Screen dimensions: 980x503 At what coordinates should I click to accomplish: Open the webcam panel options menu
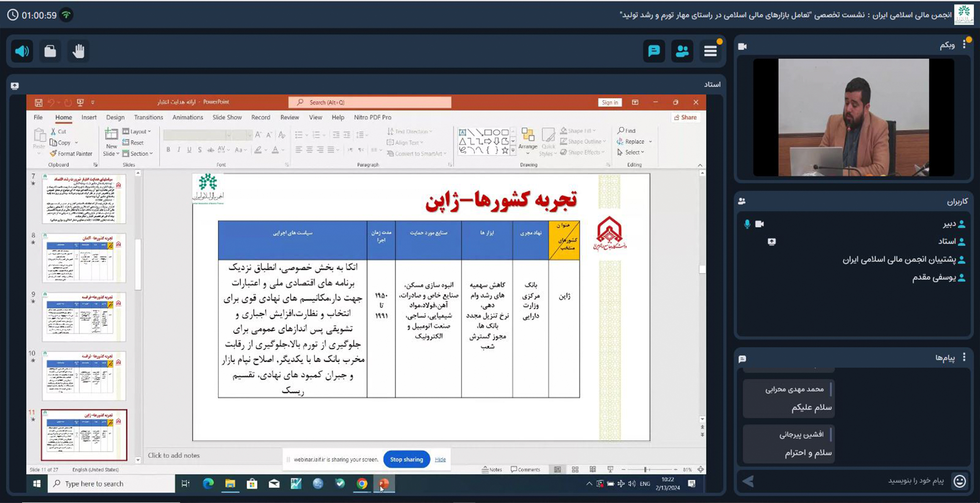point(964,45)
